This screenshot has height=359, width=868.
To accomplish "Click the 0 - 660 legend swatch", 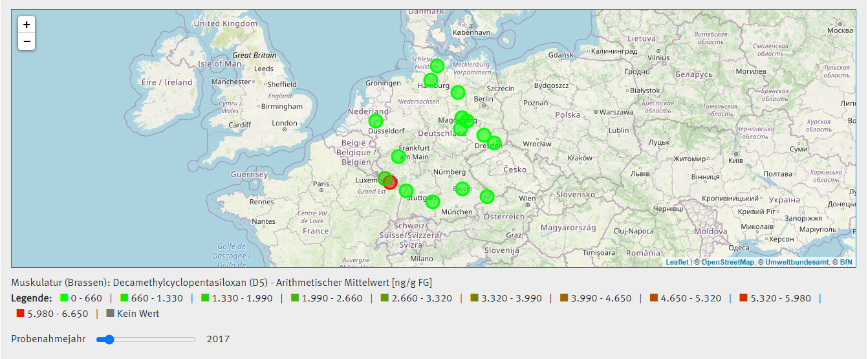I will point(64,298).
